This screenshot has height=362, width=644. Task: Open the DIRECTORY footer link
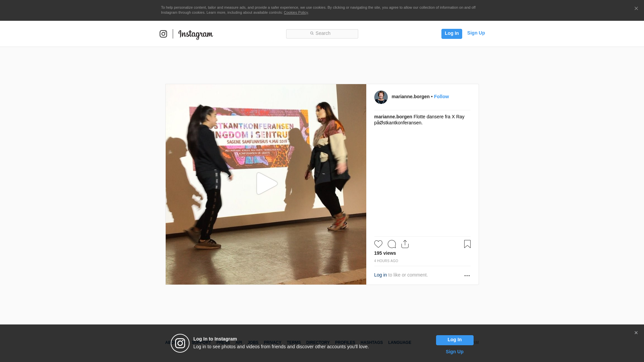tap(318, 343)
